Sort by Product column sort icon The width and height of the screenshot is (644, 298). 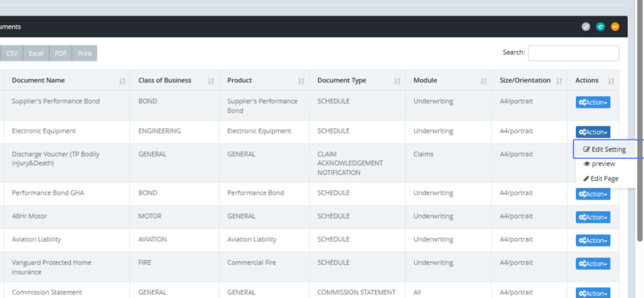click(x=301, y=81)
